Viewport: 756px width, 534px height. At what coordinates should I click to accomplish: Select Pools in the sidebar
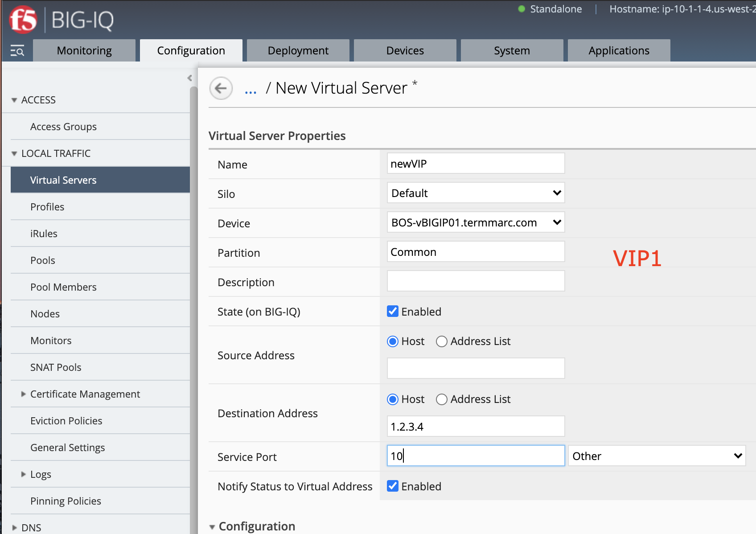pyautogui.click(x=42, y=260)
